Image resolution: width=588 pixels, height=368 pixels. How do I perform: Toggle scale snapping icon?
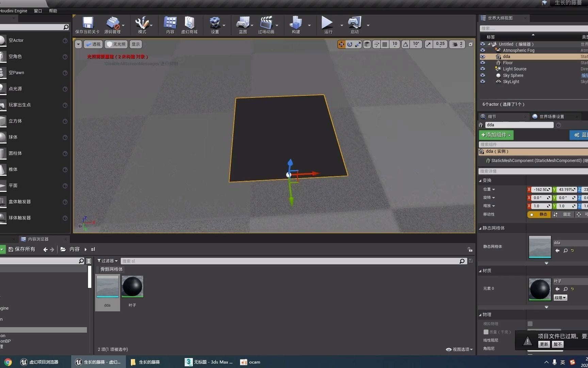coord(429,44)
